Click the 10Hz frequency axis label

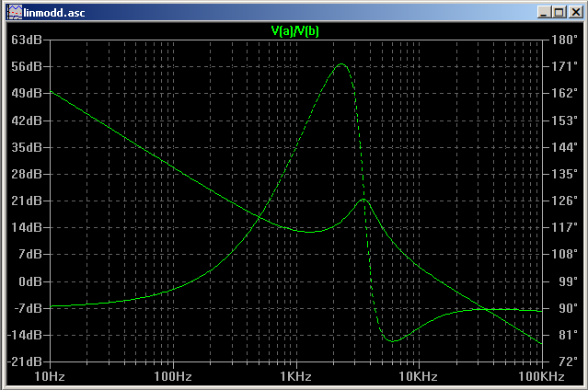(50, 376)
